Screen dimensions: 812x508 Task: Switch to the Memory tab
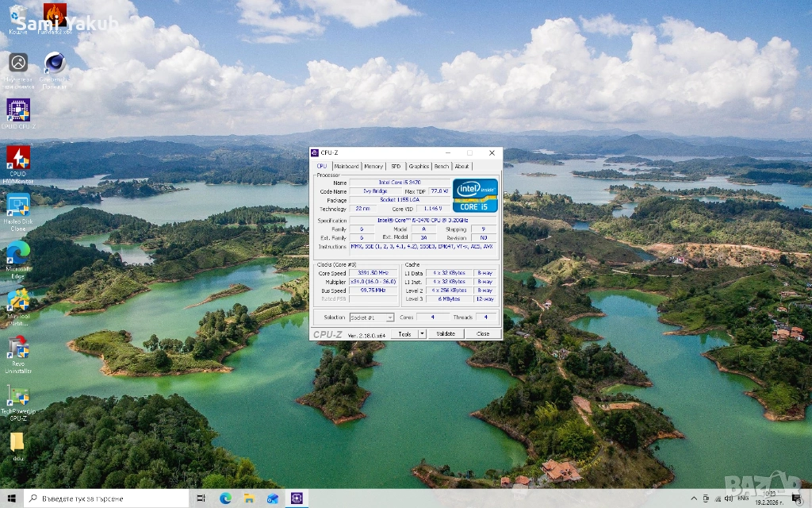(373, 167)
